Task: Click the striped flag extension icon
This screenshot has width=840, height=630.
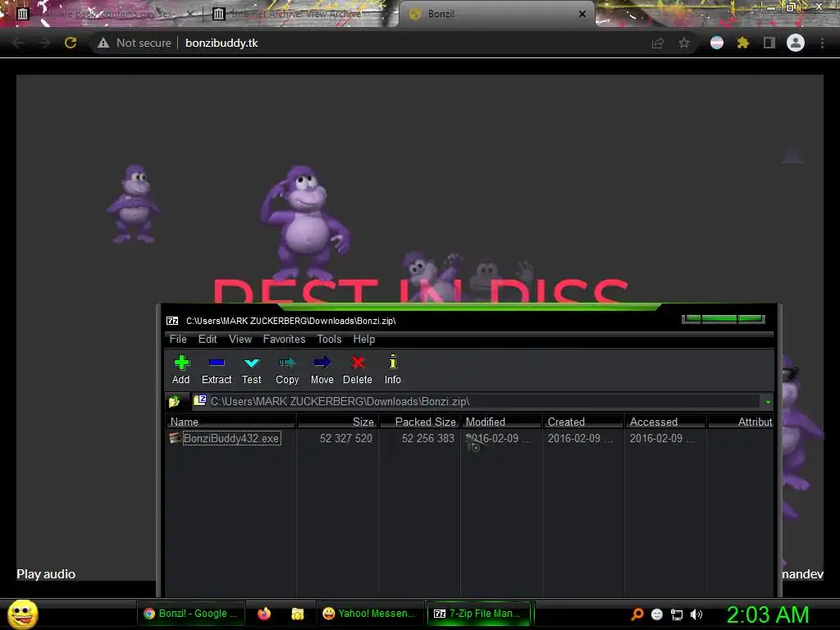Action: (x=717, y=43)
